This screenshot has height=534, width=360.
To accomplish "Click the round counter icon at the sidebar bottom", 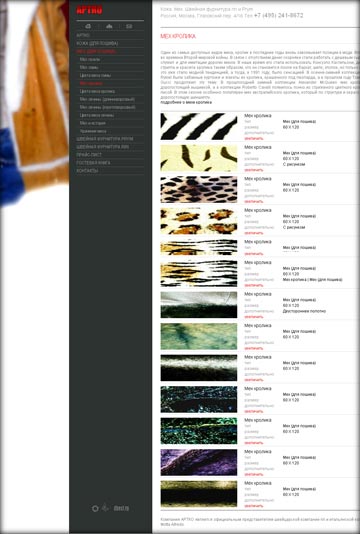I will point(95,508).
